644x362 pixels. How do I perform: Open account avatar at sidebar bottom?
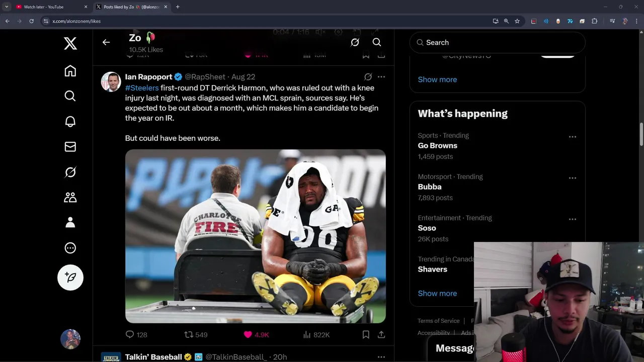click(x=70, y=339)
